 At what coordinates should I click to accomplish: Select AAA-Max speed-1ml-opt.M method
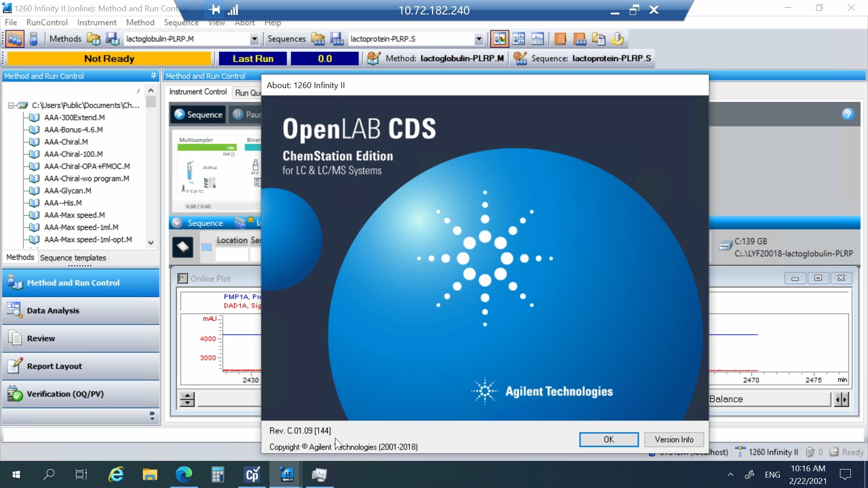pos(88,239)
